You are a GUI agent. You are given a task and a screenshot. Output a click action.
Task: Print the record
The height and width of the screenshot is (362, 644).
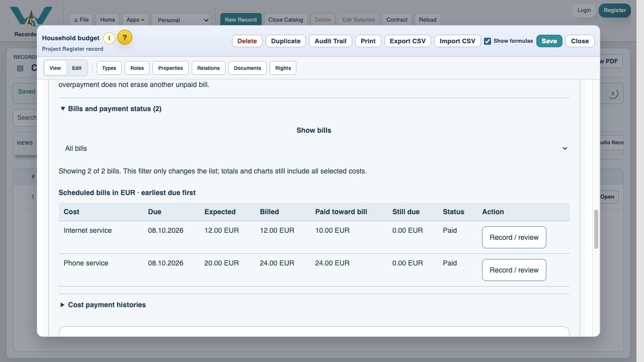click(x=368, y=41)
